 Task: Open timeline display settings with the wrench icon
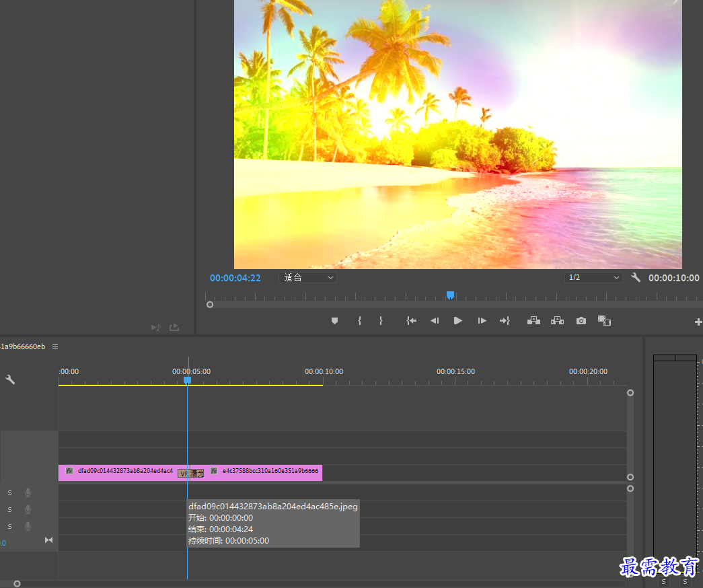click(x=10, y=380)
